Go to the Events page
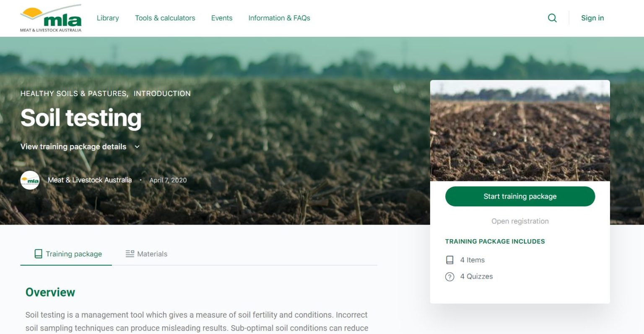 (x=222, y=18)
